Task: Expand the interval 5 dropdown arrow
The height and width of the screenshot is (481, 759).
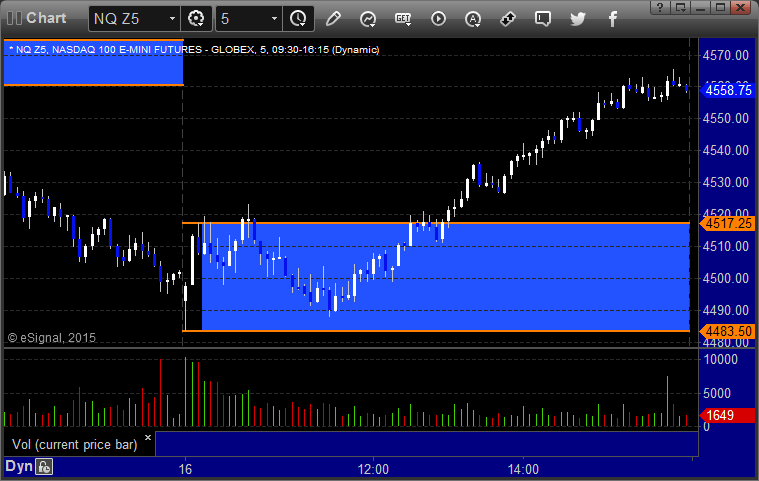Action: point(274,19)
